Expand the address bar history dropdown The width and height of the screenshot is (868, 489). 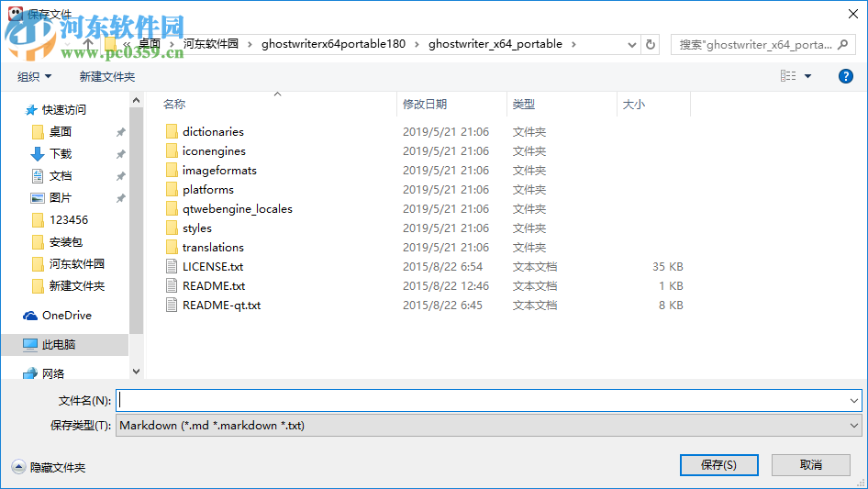631,45
